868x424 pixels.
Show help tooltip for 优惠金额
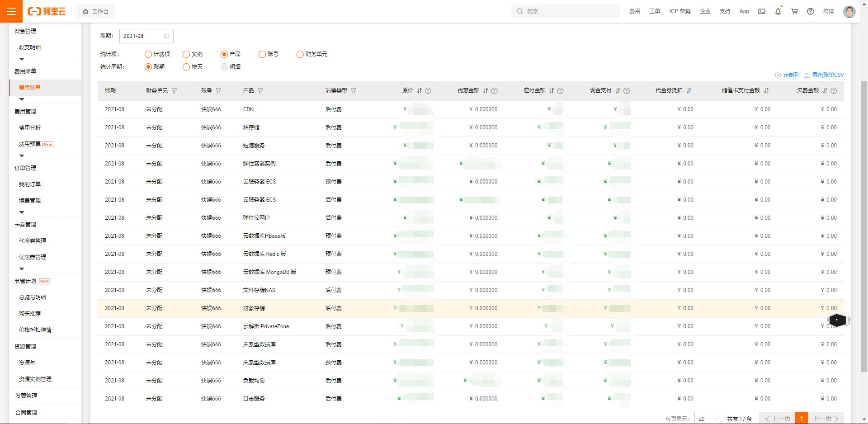pyautogui.click(x=494, y=91)
